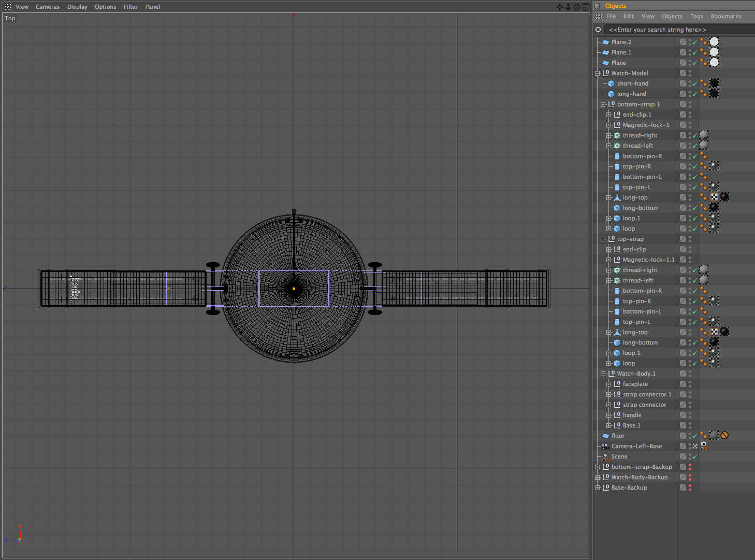Click the single/four-view layout toggle icon

coord(585,7)
